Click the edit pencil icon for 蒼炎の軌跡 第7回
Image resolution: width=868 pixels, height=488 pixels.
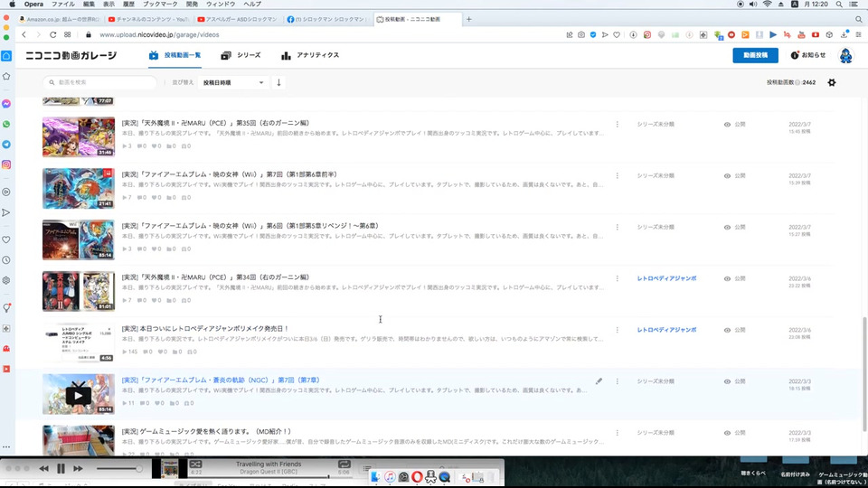tap(599, 381)
